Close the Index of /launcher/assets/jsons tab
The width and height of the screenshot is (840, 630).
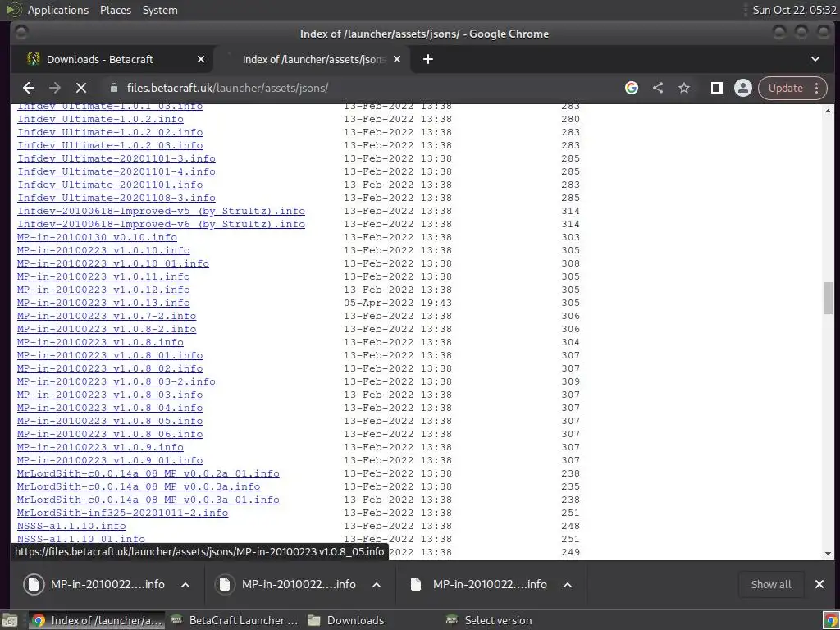(x=397, y=59)
